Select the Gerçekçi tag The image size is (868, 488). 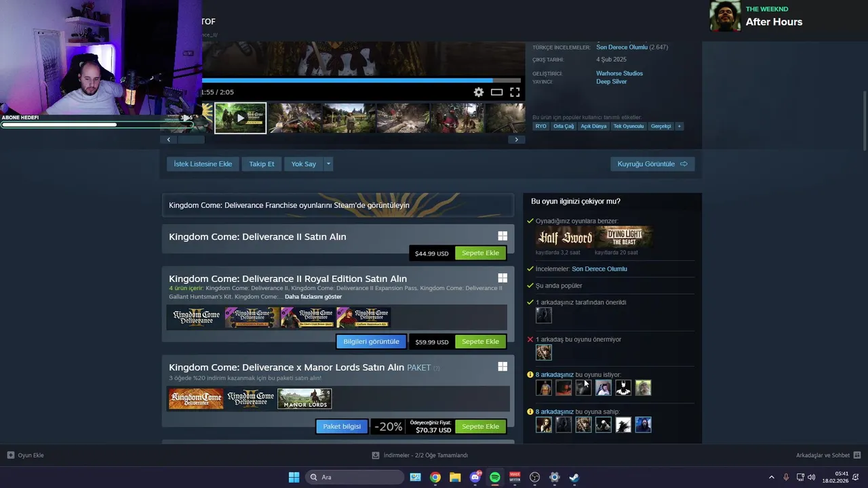pyautogui.click(x=660, y=126)
